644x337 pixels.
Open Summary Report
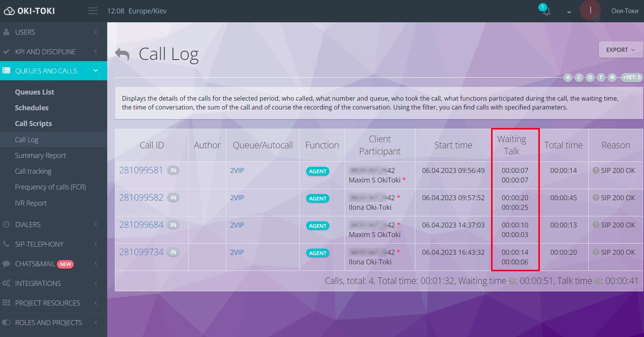coord(40,155)
